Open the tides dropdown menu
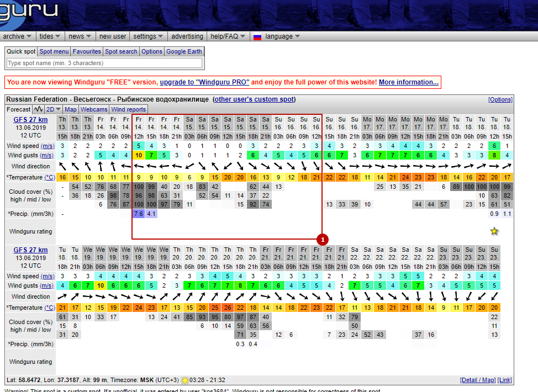The height and width of the screenshot is (392, 538). (x=50, y=36)
